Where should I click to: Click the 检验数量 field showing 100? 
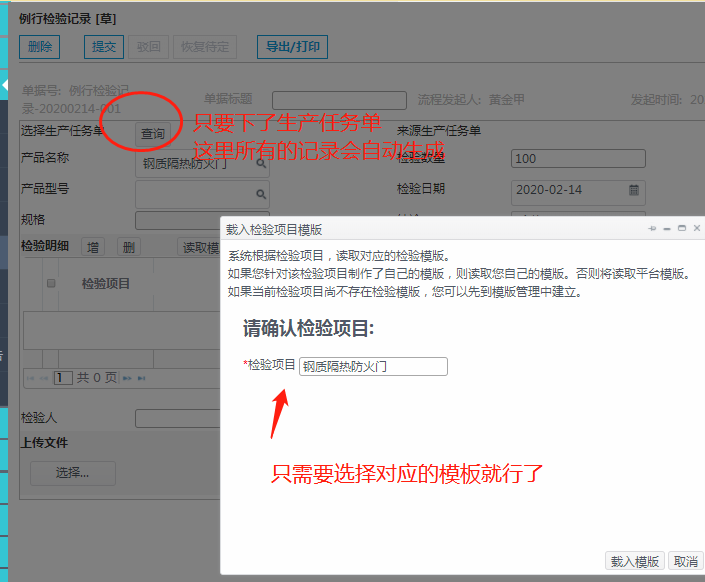coord(577,159)
